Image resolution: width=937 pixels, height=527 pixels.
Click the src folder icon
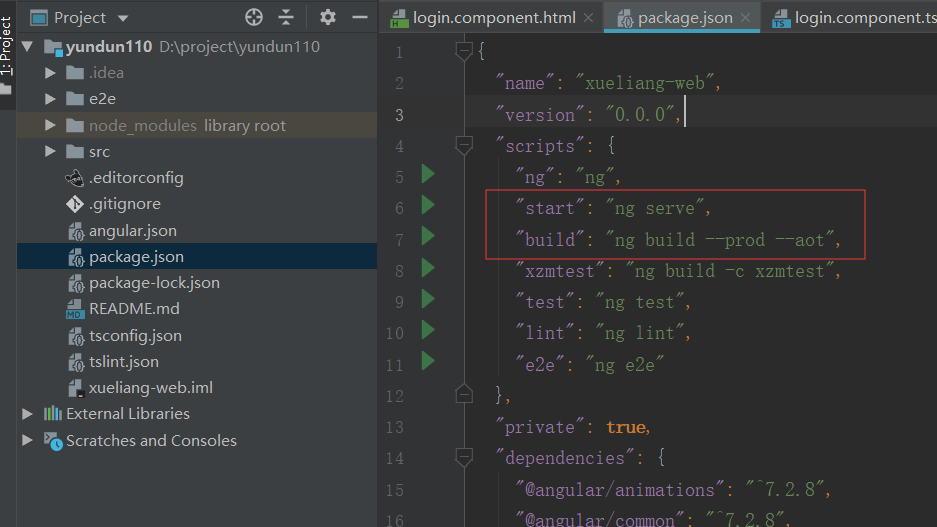pos(75,152)
